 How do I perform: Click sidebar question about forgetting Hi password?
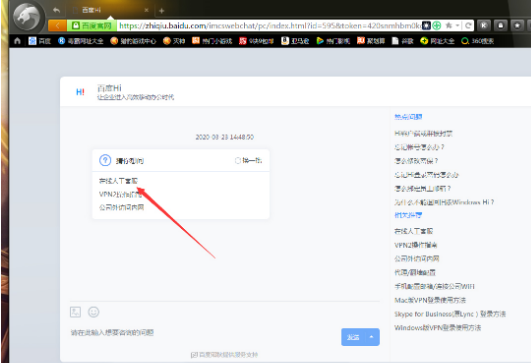[426, 175]
